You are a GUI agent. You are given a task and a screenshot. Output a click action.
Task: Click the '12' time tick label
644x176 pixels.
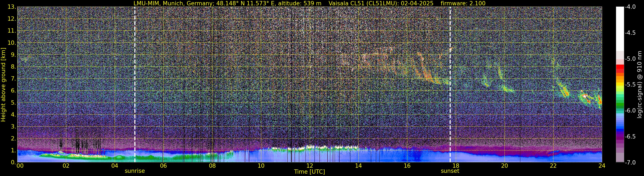pyautogui.click(x=310, y=166)
